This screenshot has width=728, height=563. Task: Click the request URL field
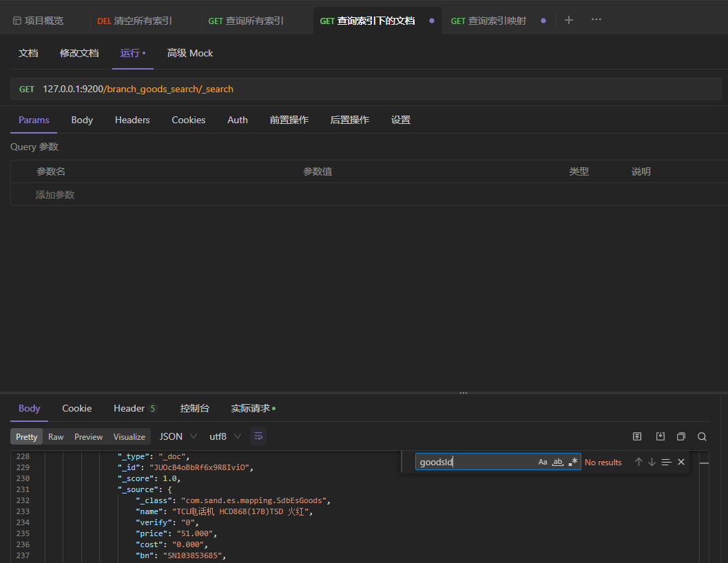pyautogui.click(x=366, y=89)
